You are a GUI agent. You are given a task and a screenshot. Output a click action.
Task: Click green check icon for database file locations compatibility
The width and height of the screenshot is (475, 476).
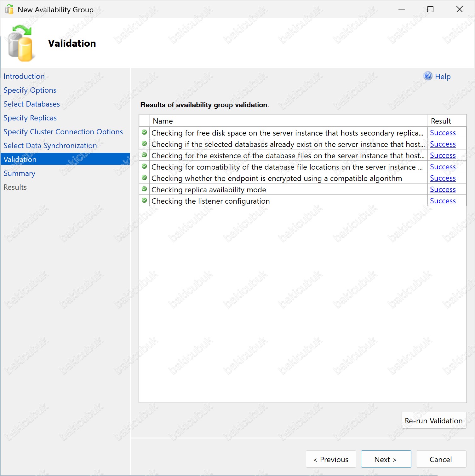144,166
